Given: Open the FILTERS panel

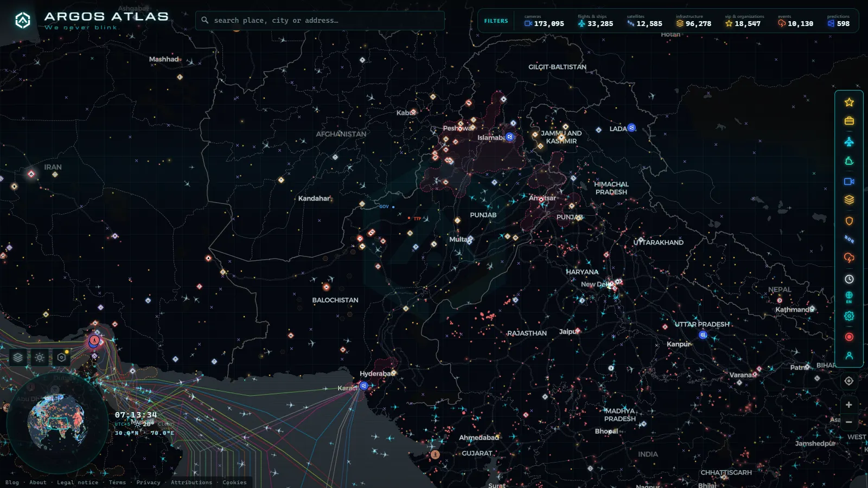Looking at the screenshot, I should (x=496, y=21).
